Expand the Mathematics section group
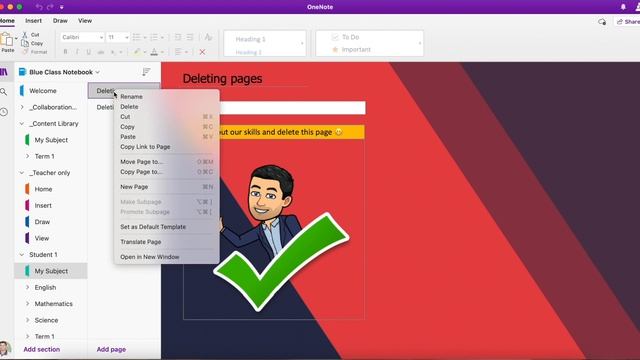The image size is (640, 360). click(x=27, y=304)
